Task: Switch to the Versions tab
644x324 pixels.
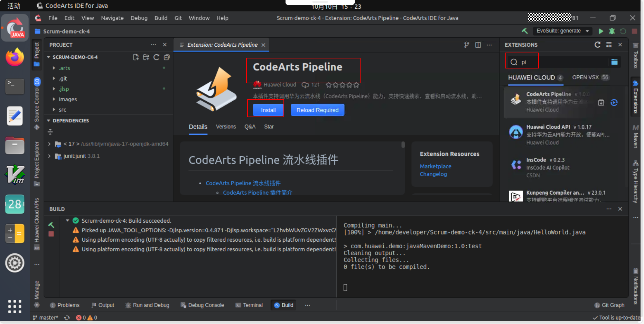Action: [226, 127]
